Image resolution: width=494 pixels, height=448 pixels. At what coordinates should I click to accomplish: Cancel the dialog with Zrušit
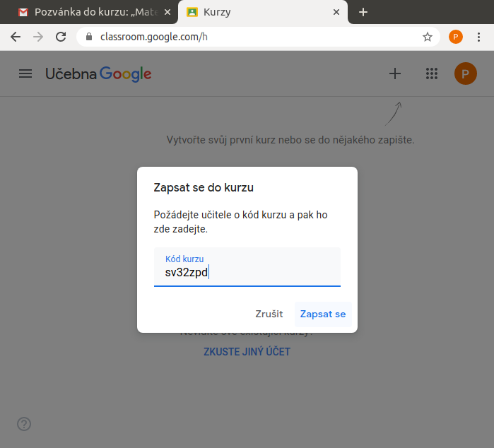tap(269, 314)
